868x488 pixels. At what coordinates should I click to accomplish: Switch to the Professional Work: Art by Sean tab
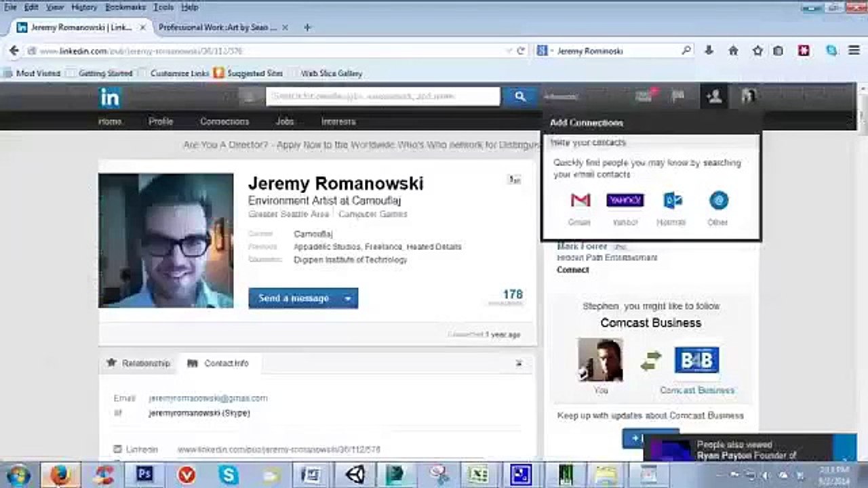click(217, 28)
